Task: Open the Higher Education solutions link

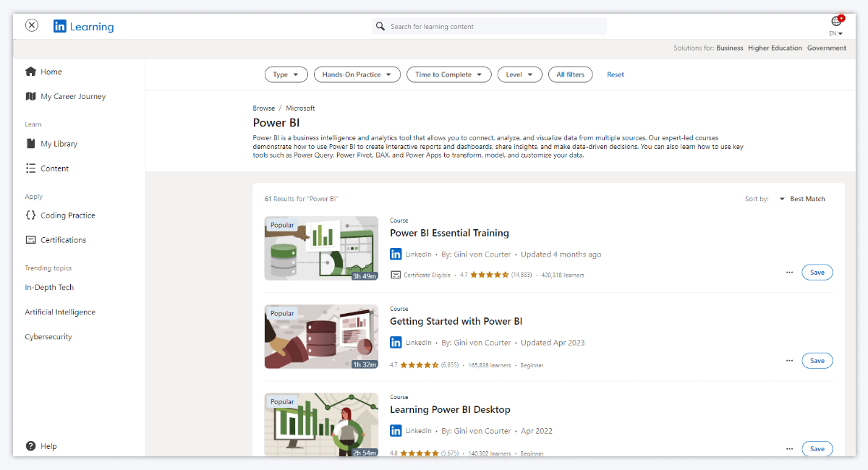Action: click(x=775, y=48)
